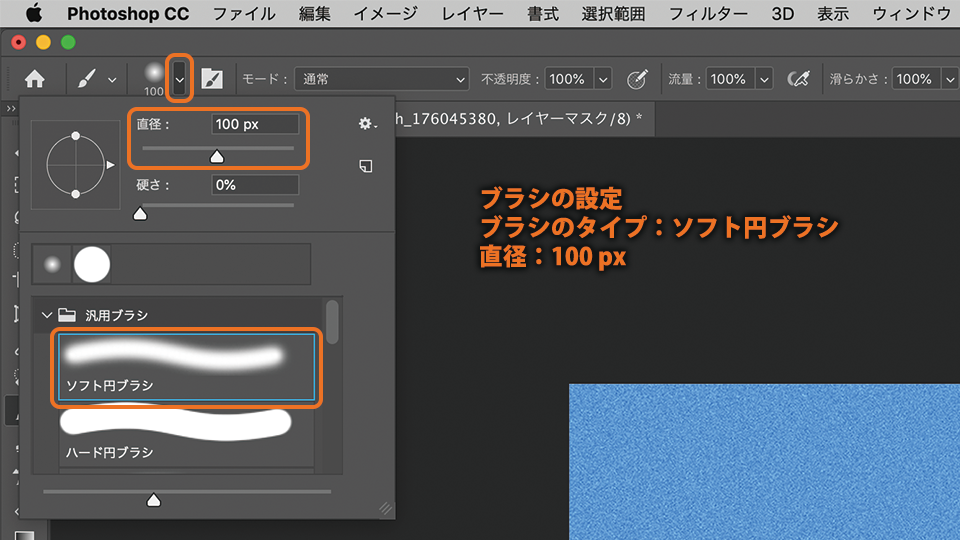960x540 pixels.
Task: Select the ソフト円ブラシ brush preset
Action: [x=187, y=367]
